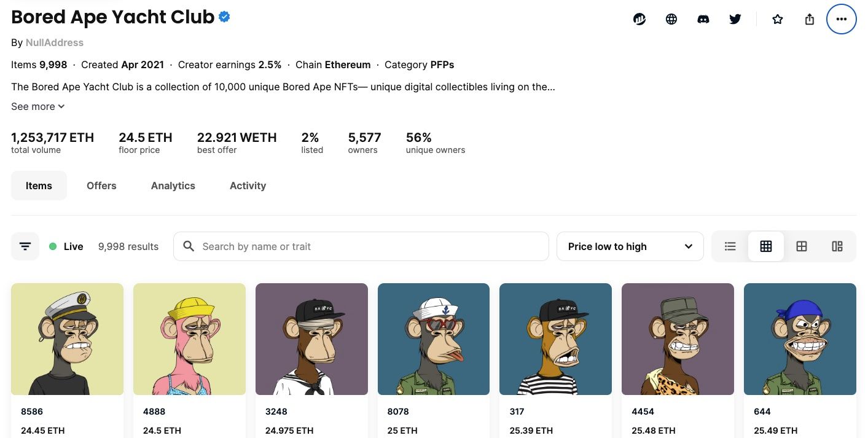Open Bored Ape 8586 thumbnail
Image resolution: width=868 pixels, height=438 pixels.
67,339
